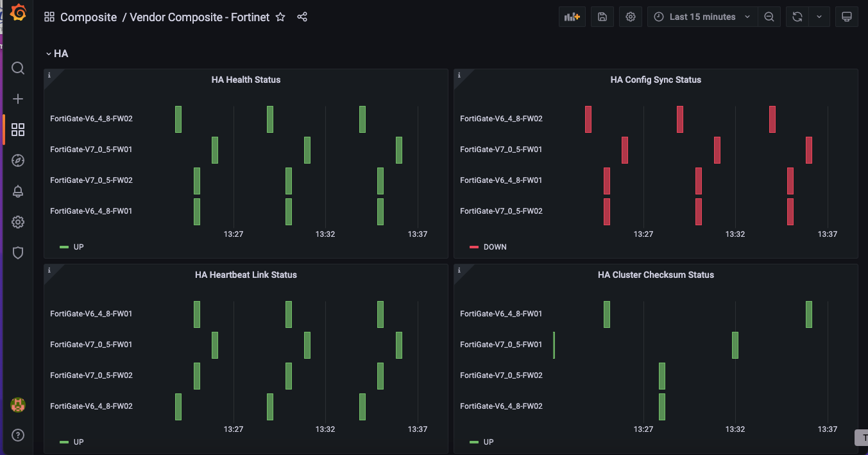Show info for HA Cluster Checksum Status panel
This screenshot has height=455, width=868.
tap(459, 270)
